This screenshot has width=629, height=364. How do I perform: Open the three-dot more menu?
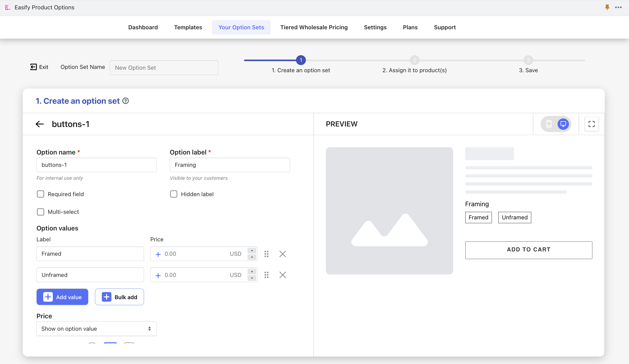618,7
